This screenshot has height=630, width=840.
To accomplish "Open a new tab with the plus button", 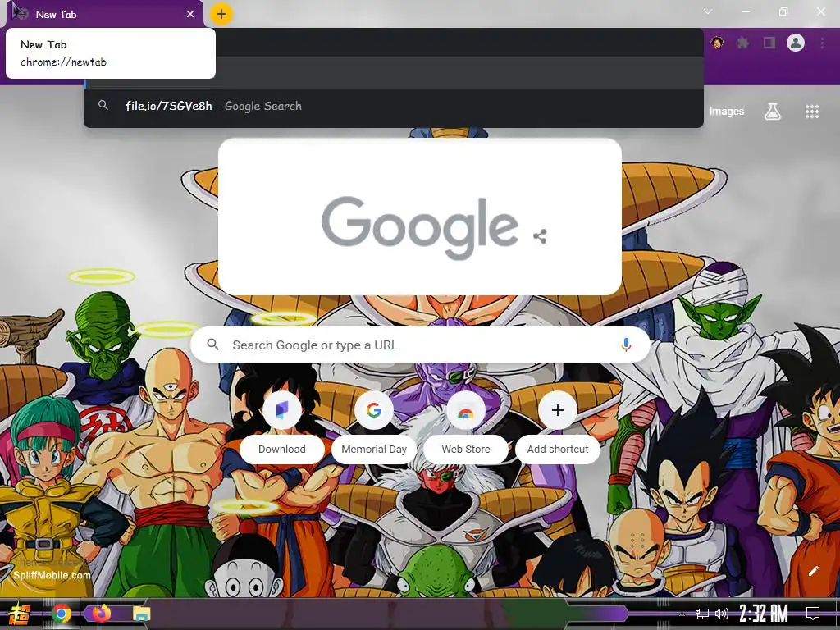I will pos(221,14).
